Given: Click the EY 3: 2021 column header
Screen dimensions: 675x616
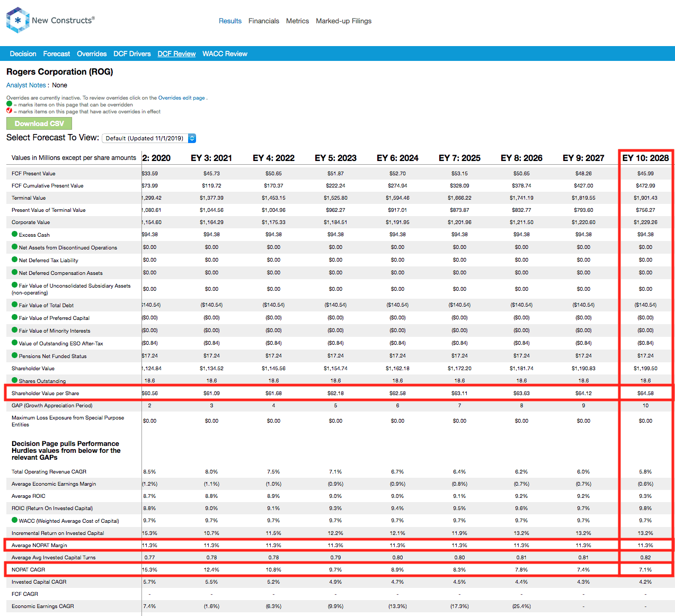Looking at the screenshot, I should pyautogui.click(x=211, y=158).
